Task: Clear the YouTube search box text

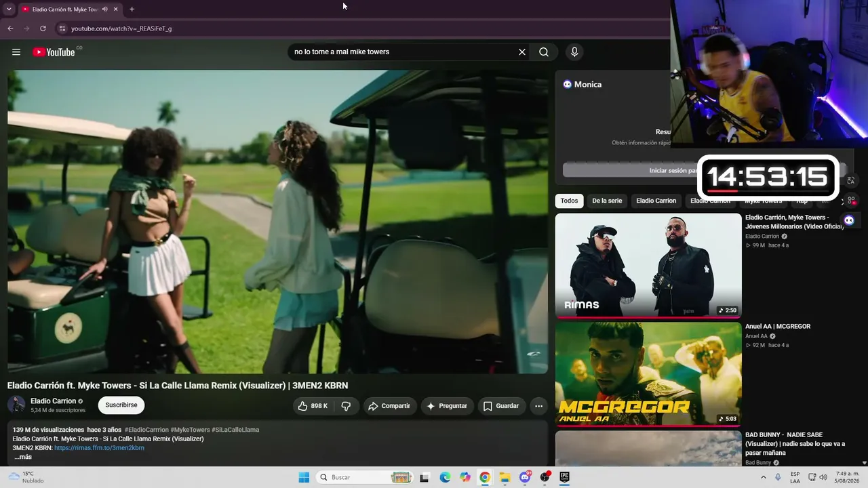Action: (522, 52)
